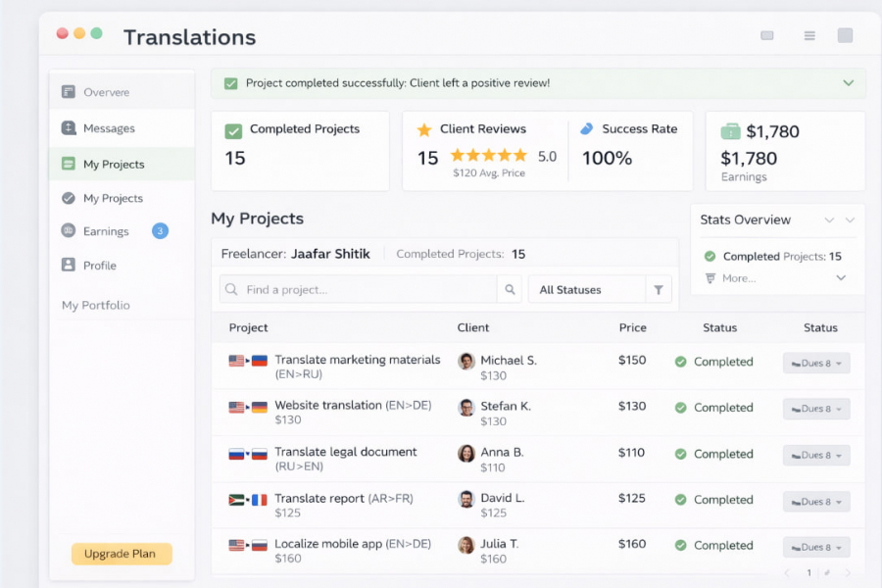
Task: Click the Upgrade Plan button
Action: (x=122, y=554)
